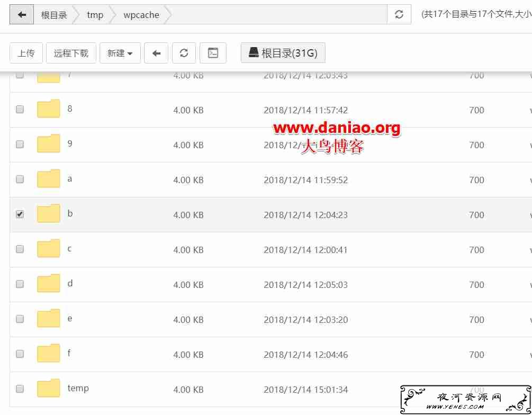Open folder icon for directory d
532x415 pixels.
[49, 283]
